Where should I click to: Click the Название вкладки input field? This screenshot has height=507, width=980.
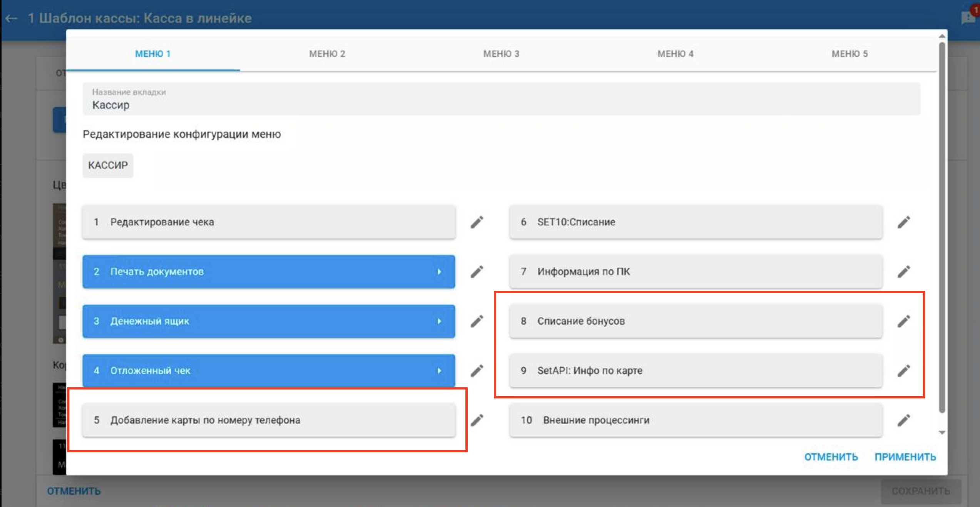[501, 99]
